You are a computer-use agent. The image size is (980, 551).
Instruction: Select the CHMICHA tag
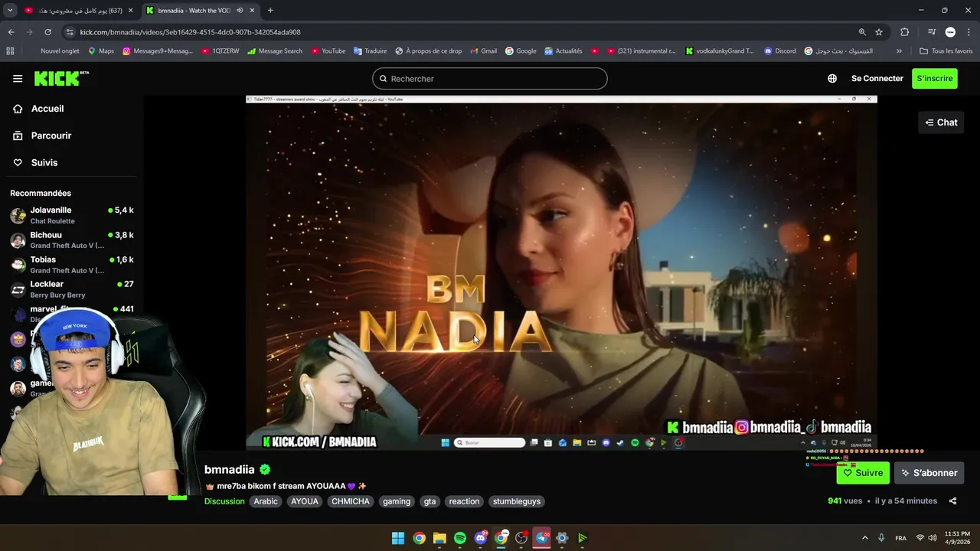pyautogui.click(x=351, y=501)
